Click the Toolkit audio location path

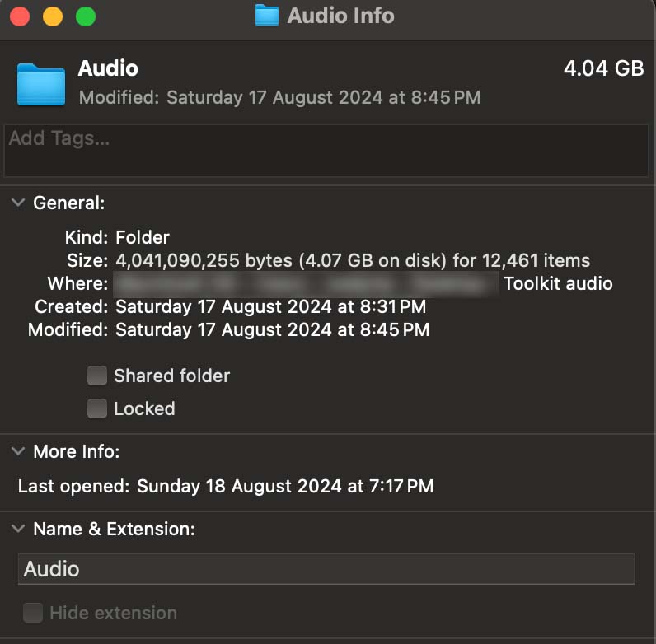[x=558, y=284]
